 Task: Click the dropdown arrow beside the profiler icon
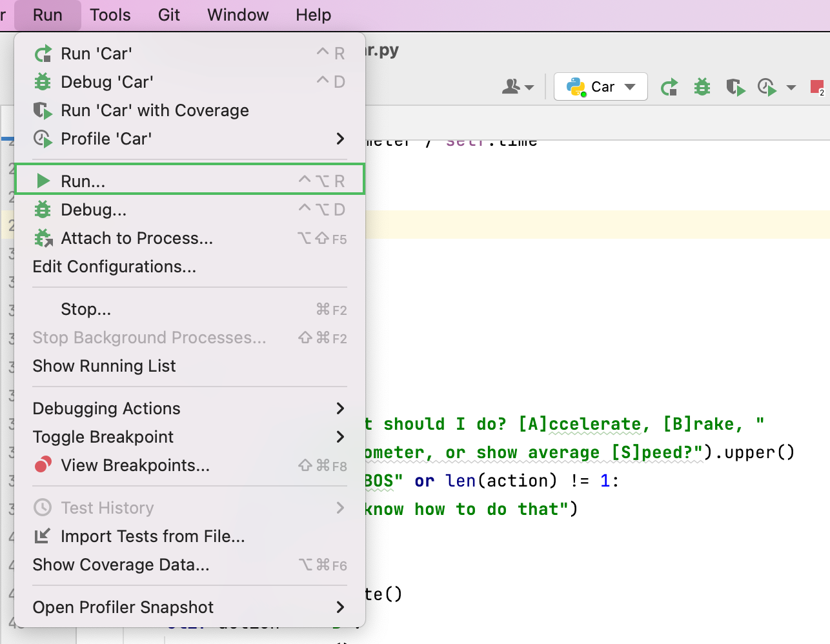click(x=791, y=87)
